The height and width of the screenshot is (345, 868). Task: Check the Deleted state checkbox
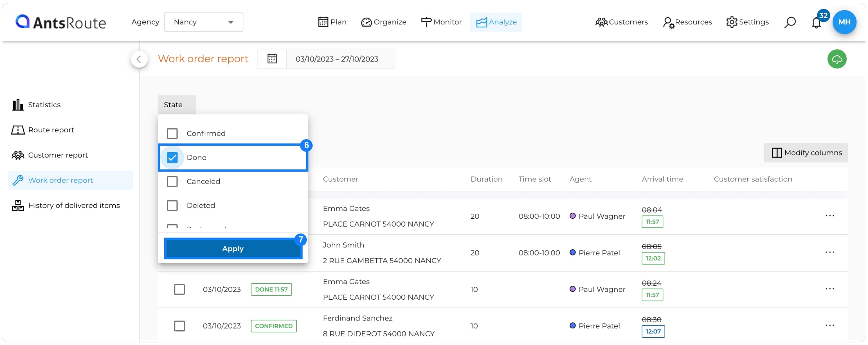172,205
